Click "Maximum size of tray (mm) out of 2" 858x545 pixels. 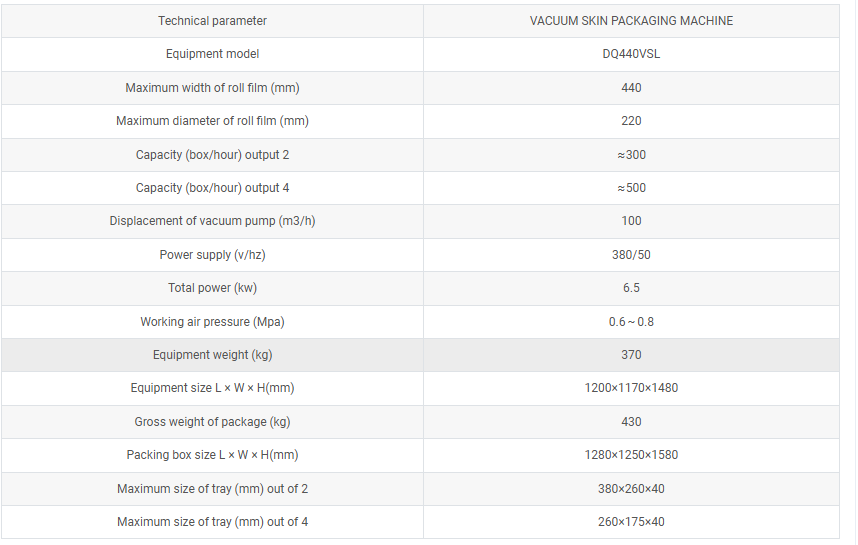pos(212,489)
